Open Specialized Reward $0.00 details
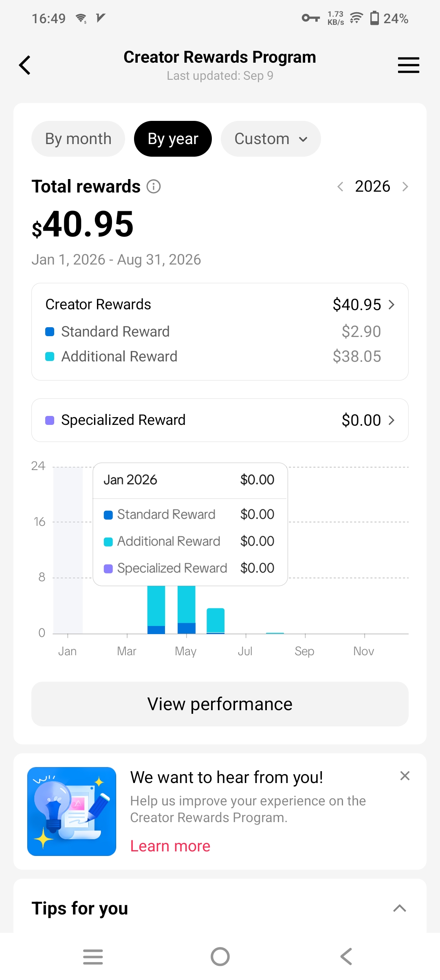 click(220, 420)
